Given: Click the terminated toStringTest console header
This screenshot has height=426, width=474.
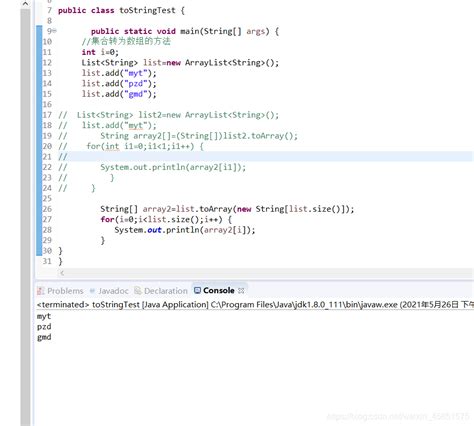Looking at the screenshot, I should tap(255, 305).
